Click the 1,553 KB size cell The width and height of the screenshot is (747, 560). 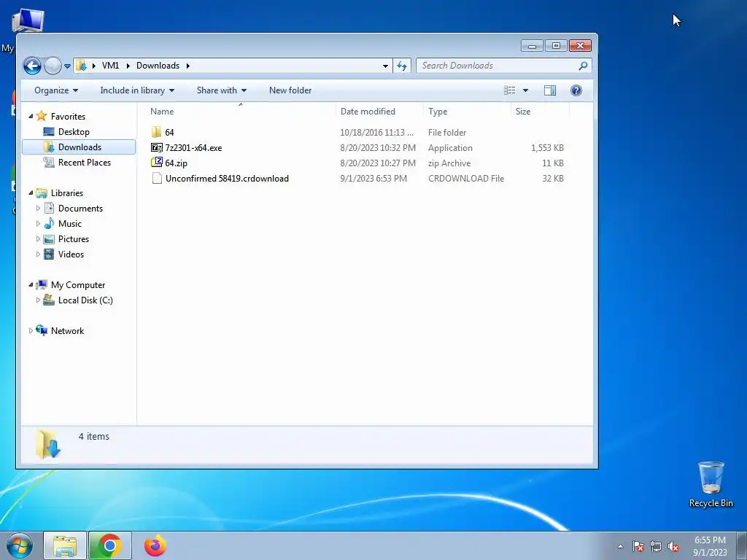[x=547, y=148]
